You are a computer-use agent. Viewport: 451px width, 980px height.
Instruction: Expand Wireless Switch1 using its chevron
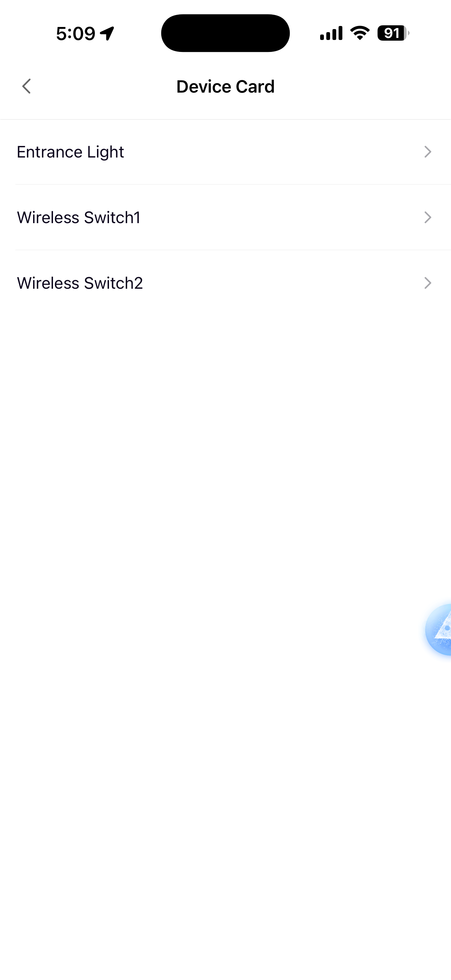[x=428, y=217]
